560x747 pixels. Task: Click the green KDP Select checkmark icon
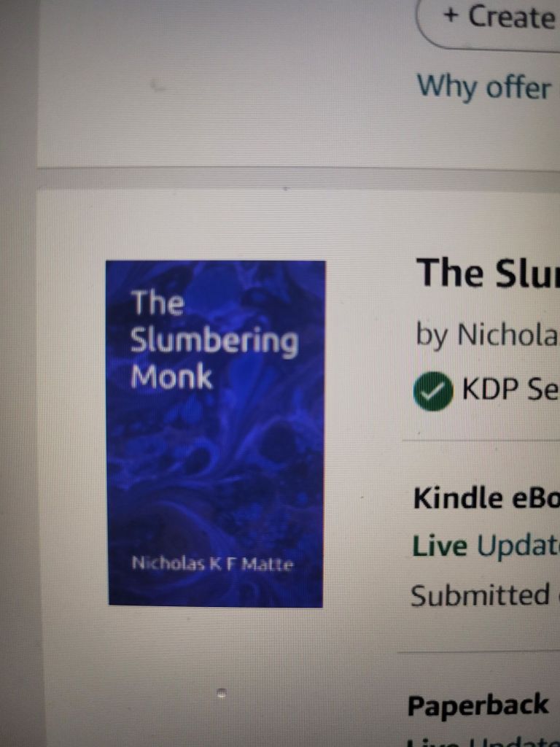coord(433,392)
